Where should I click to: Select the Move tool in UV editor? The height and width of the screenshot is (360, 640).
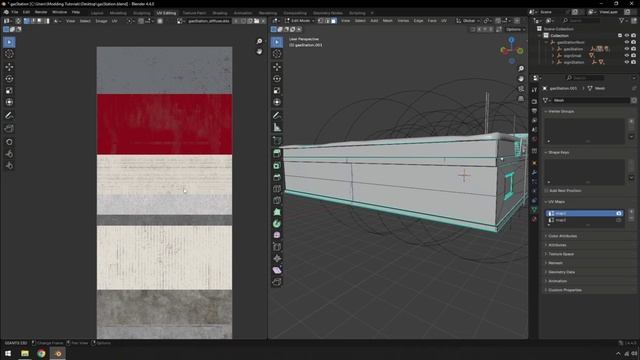[9, 67]
